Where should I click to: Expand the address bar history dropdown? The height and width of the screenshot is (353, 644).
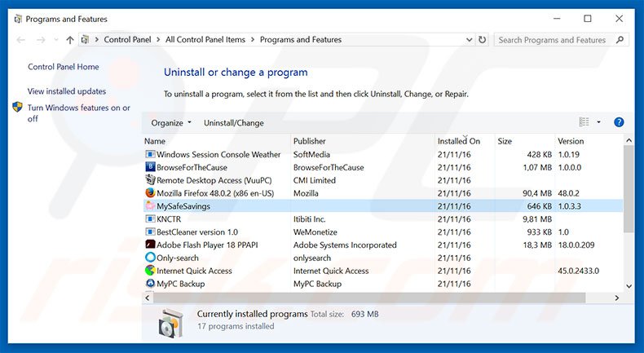click(x=469, y=40)
